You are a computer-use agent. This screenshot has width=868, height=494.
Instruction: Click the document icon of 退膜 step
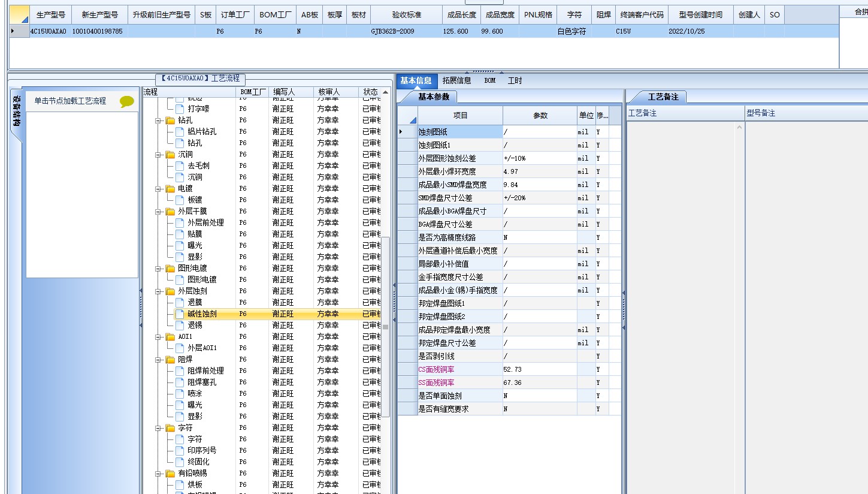click(180, 302)
